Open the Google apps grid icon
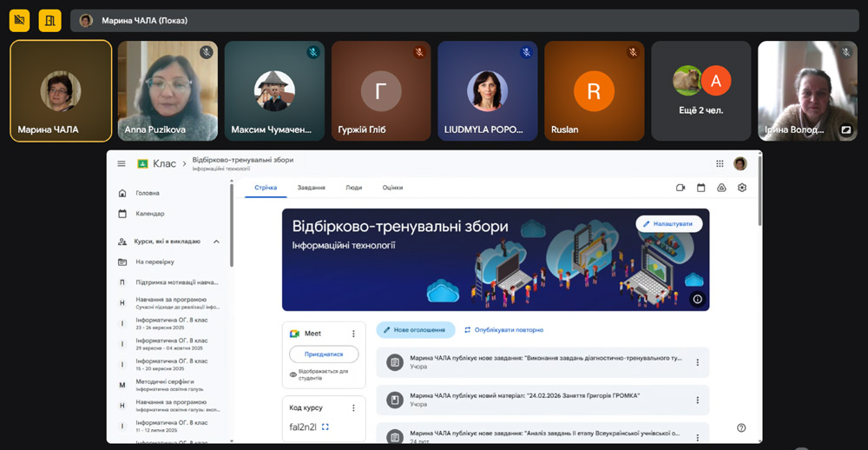The height and width of the screenshot is (450, 868). point(720,163)
